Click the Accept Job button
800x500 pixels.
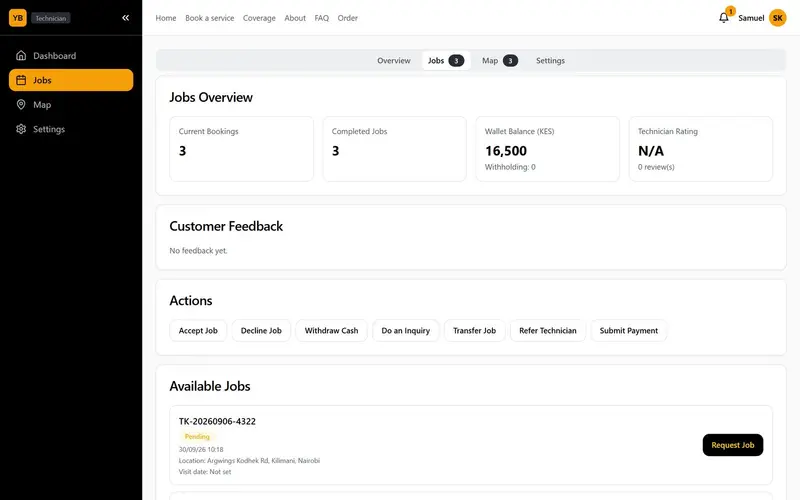tap(198, 331)
